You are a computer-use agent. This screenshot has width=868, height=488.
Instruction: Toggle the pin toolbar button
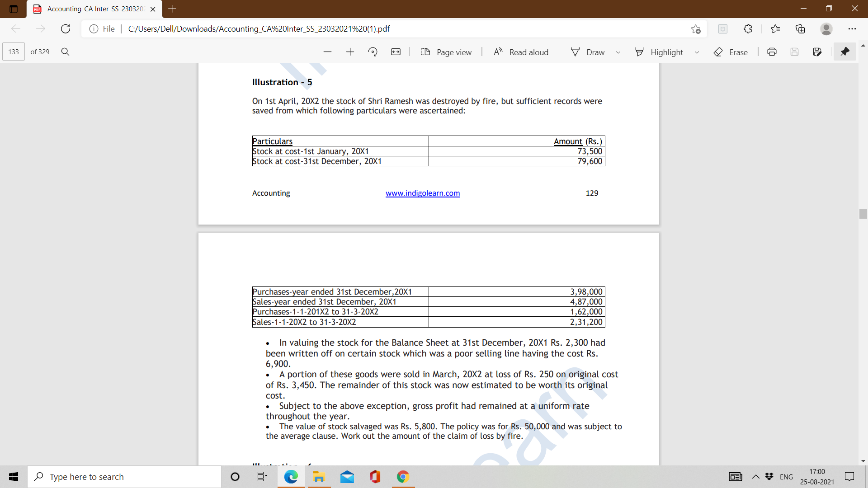point(844,52)
